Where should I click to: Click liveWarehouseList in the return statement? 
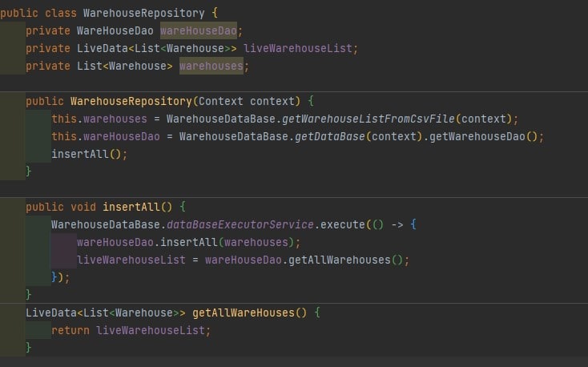[151, 331]
